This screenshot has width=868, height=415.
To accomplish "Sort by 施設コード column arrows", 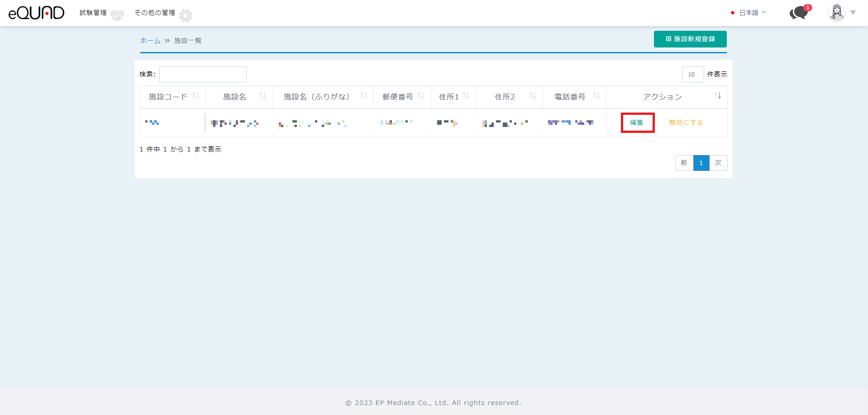I will [x=196, y=96].
